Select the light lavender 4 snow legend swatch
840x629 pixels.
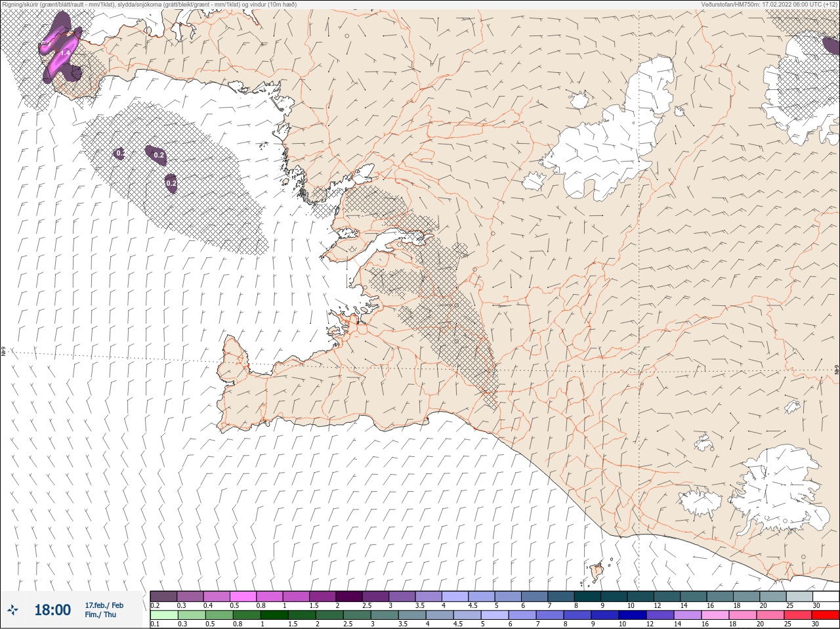(455, 596)
